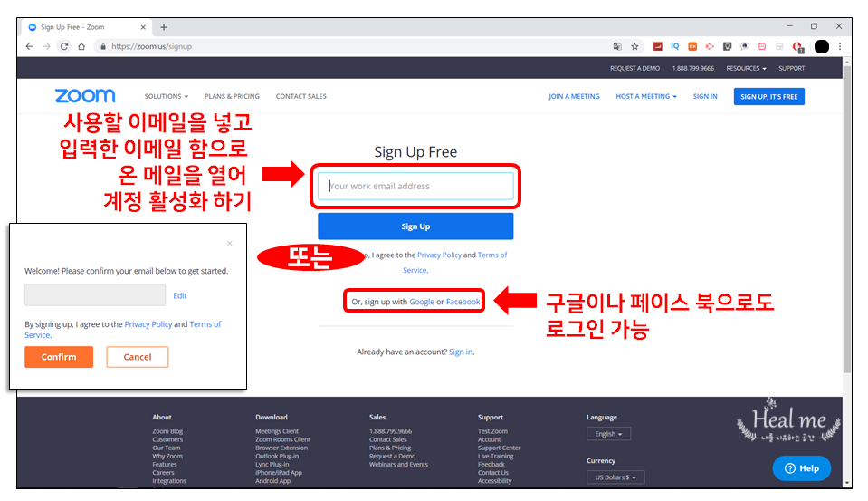Close the Sign Up Free - Zoom tab
This screenshot has width=868, height=501.
pos(143,27)
